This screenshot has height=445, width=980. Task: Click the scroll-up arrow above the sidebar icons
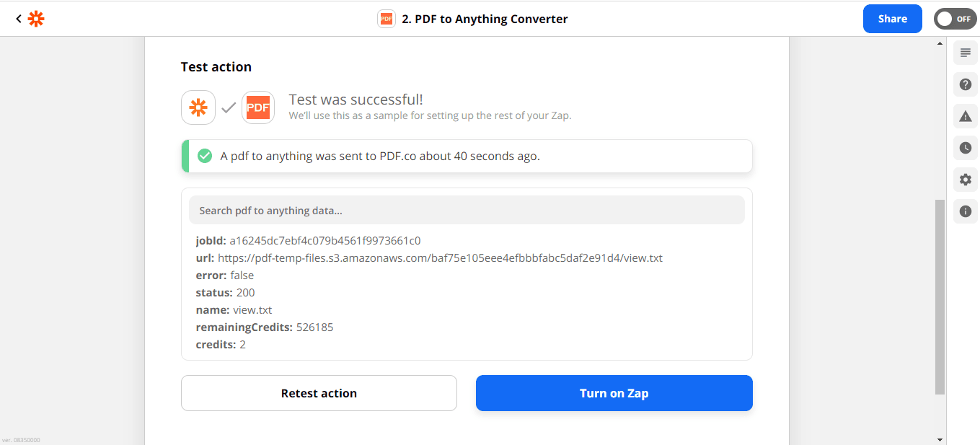click(940, 43)
